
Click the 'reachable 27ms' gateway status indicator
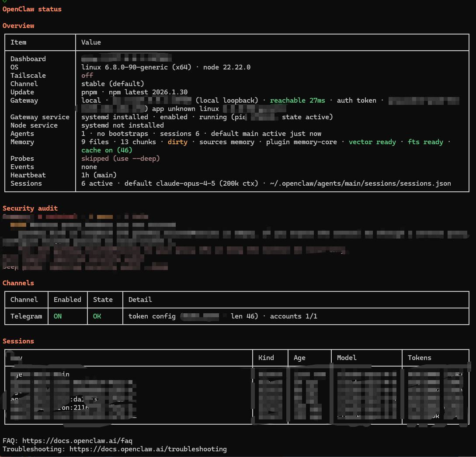point(297,100)
